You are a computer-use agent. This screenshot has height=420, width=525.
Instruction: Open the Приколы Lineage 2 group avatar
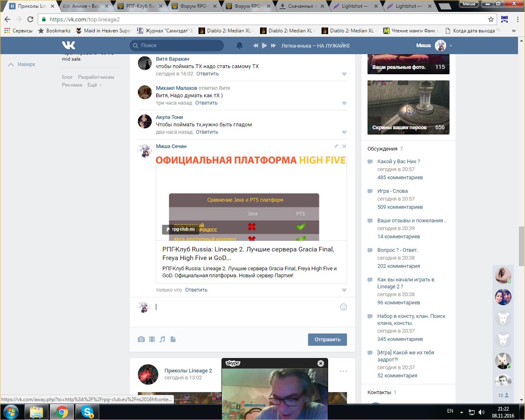[148, 374]
